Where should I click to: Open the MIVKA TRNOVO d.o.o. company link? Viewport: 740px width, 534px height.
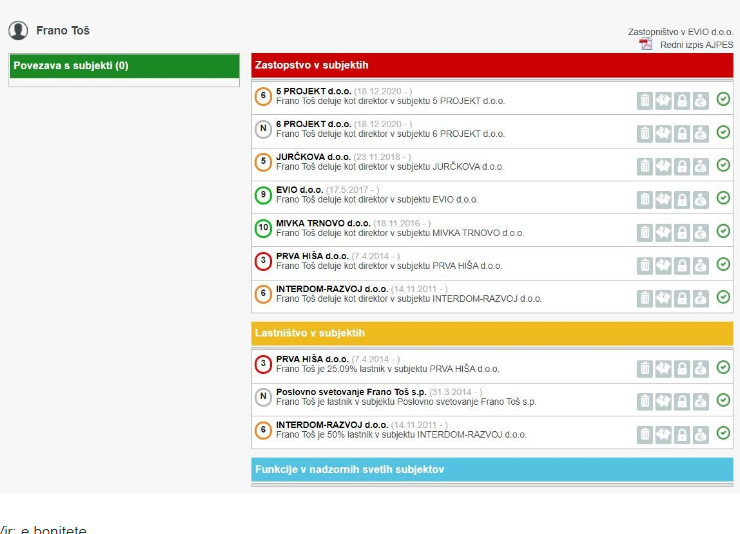(x=312, y=224)
